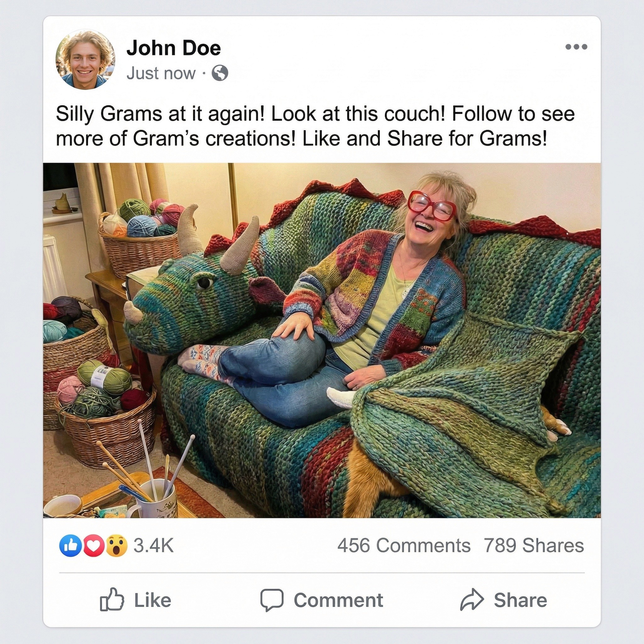Click the share arrow icon
644x644 pixels.
click(472, 600)
